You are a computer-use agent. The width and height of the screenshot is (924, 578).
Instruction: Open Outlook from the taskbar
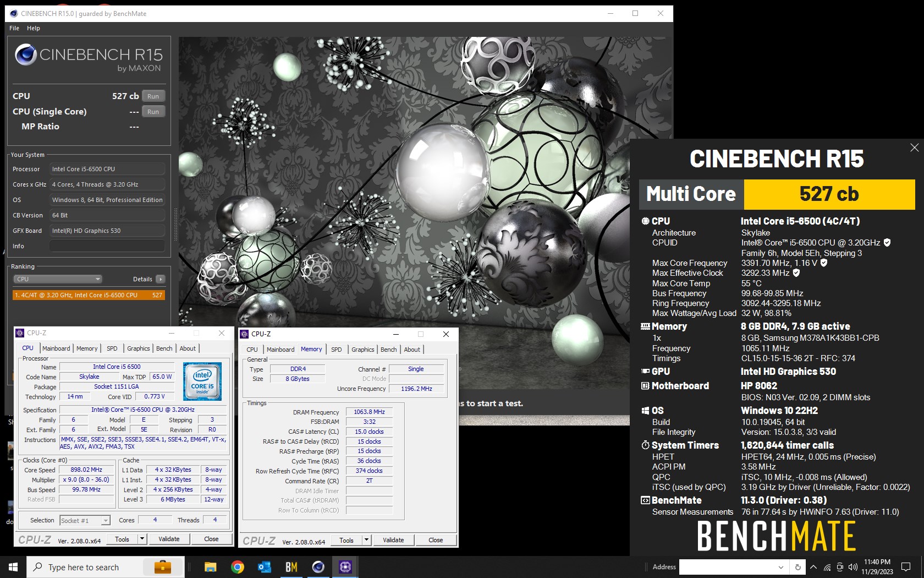tap(264, 567)
